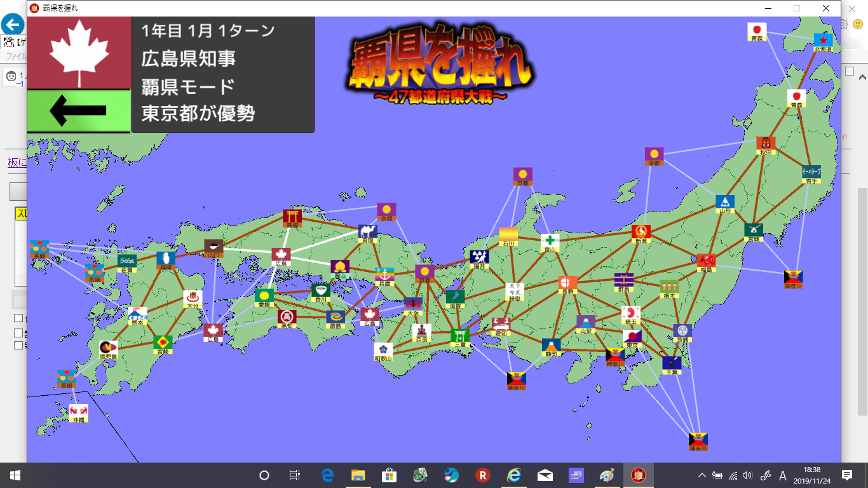Click the 富山 green cross icon
Screen dimensions: 868x488
pos(550,244)
